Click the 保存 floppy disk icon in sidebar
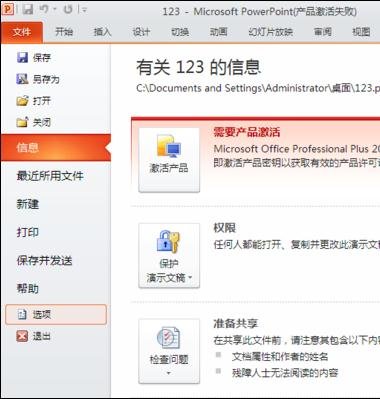Image resolution: width=380 pixels, height=399 pixels. (22, 57)
